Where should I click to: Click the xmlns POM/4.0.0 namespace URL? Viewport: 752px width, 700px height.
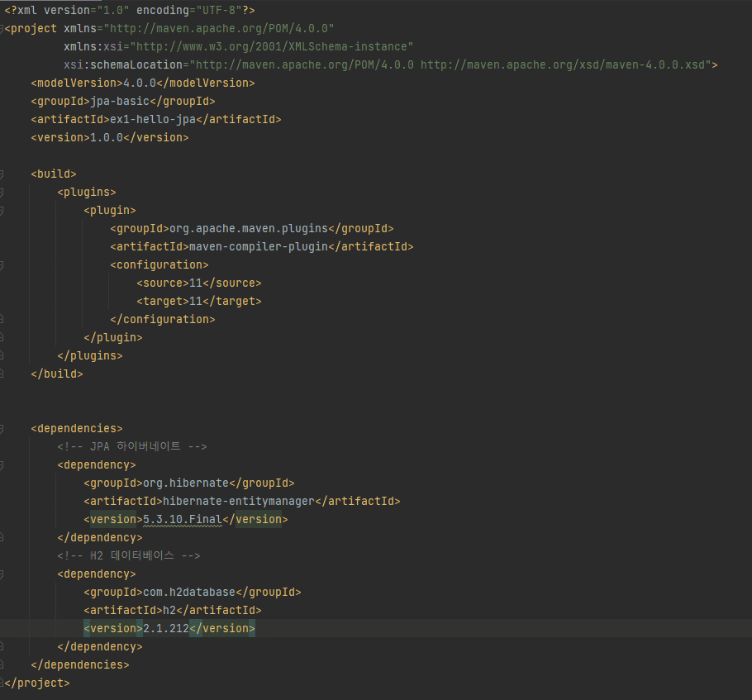pyautogui.click(x=219, y=28)
